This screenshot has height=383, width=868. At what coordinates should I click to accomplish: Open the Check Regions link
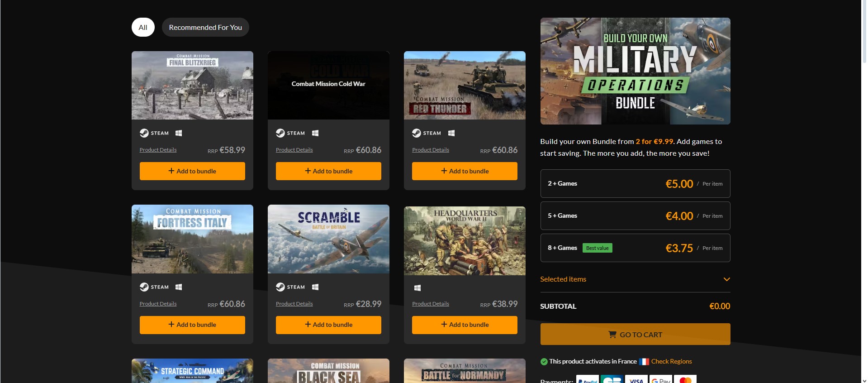pyautogui.click(x=671, y=361)
